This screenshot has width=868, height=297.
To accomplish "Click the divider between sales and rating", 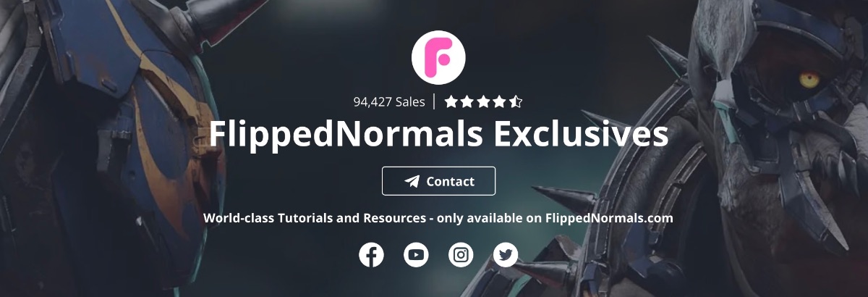I will (434, 101).
